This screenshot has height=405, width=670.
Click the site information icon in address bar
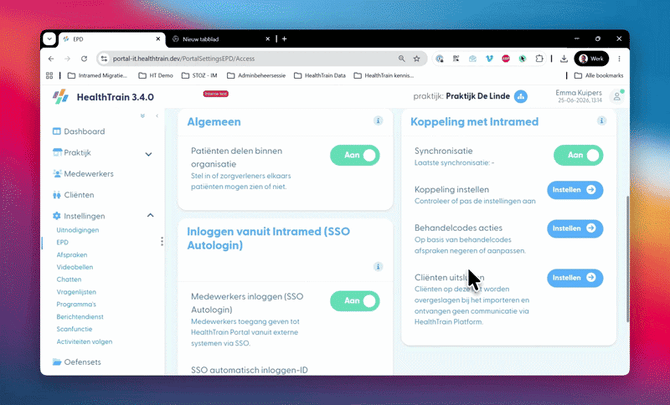(104, 59)
